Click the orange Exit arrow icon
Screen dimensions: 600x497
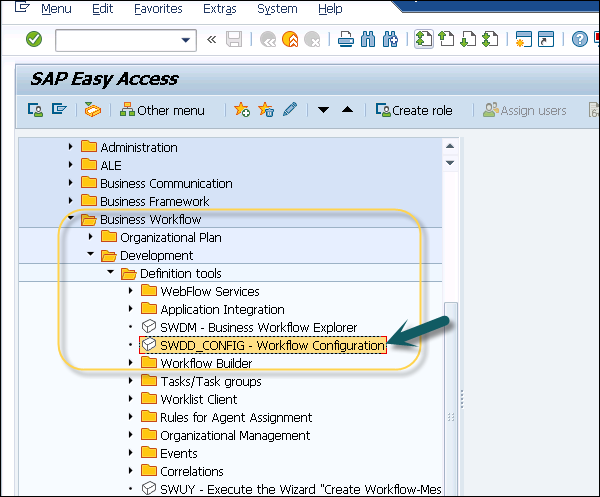290,40
